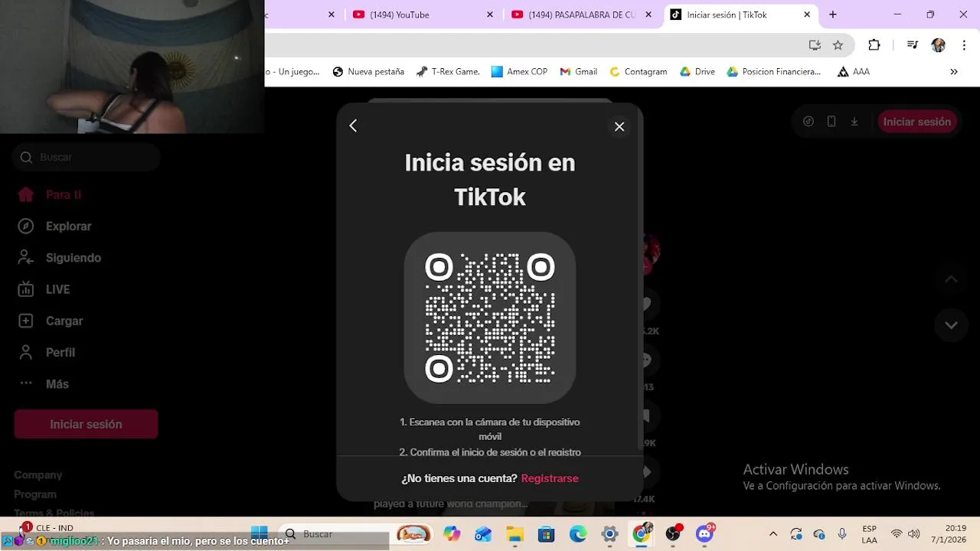
Task: Click the Registrarse link
Action: tap(550, 478)
